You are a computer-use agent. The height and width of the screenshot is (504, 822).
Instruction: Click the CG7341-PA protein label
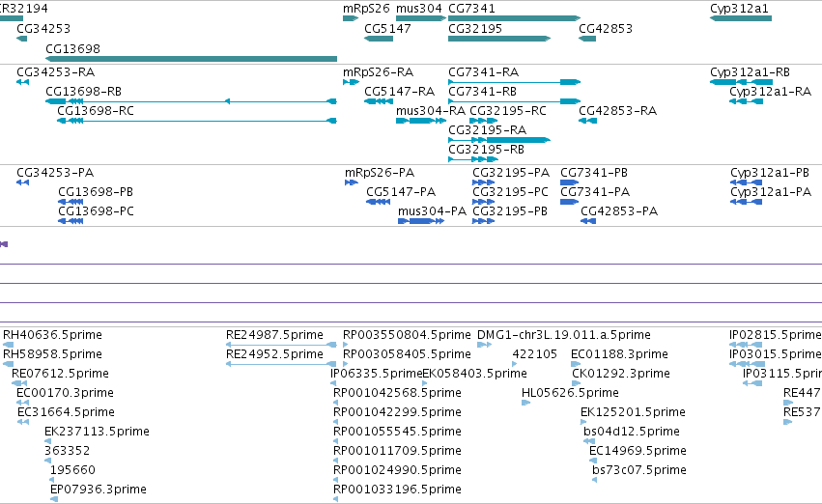(x=595, y=192)
